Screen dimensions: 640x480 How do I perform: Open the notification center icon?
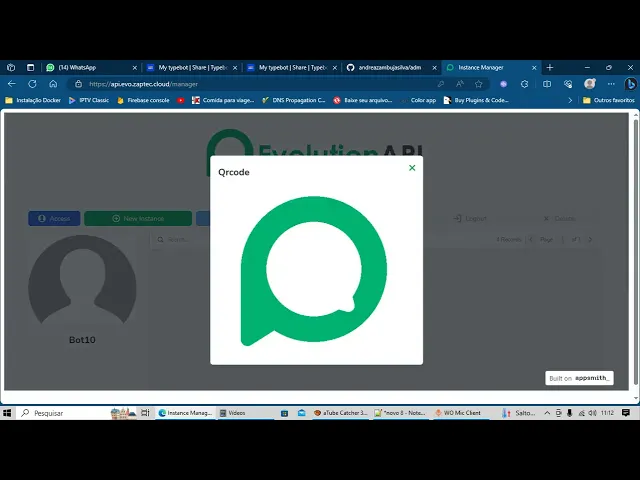pos(626,413)
